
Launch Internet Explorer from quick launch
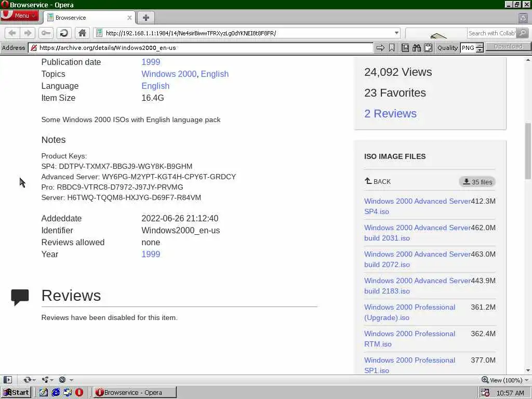pyautogui.click(x=56, y=393)
